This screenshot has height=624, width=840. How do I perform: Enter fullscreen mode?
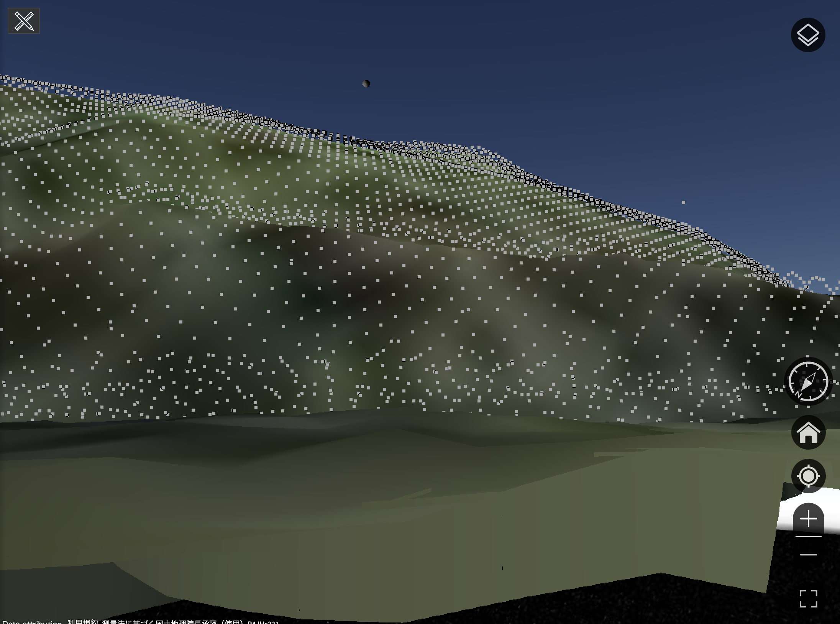pos(808,599)
